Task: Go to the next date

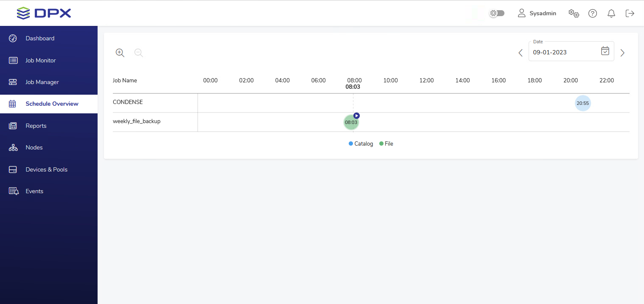Action: 622,53
